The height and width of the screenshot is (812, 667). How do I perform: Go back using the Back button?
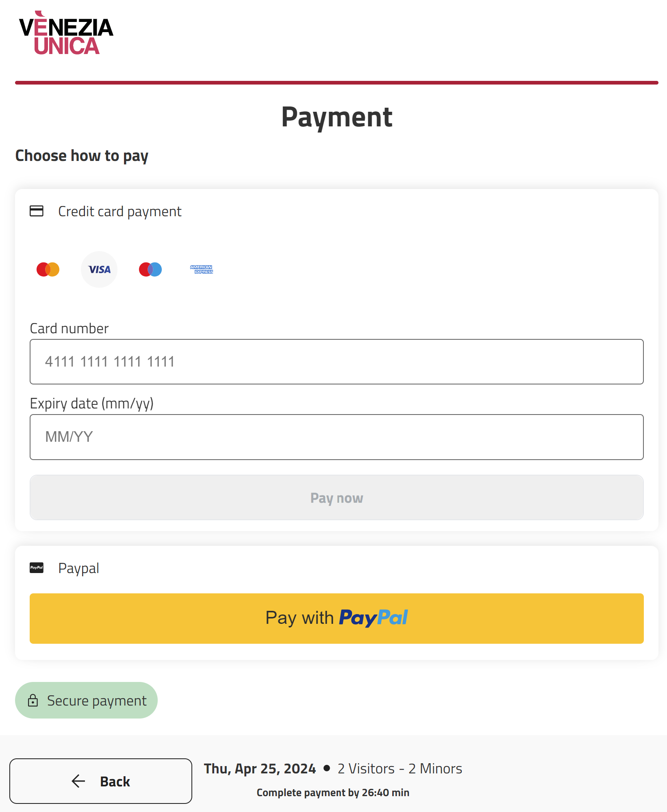[101, 781]
